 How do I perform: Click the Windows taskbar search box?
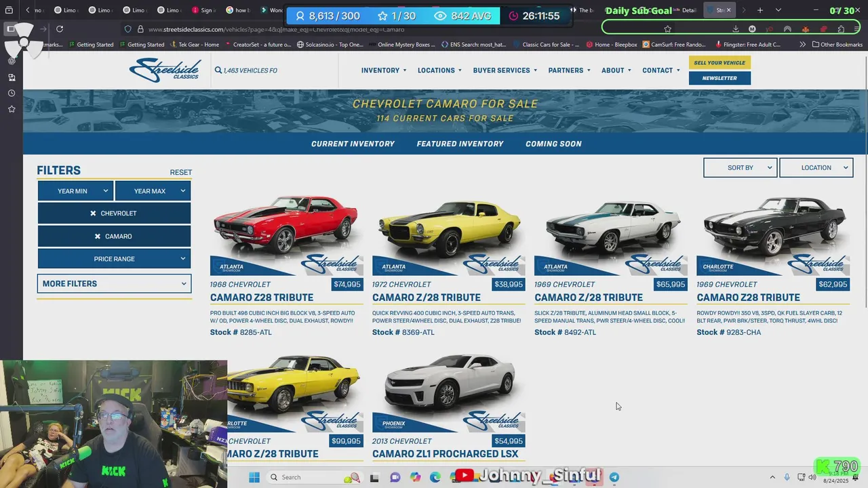pyautogui.click(x=315, y=477)
